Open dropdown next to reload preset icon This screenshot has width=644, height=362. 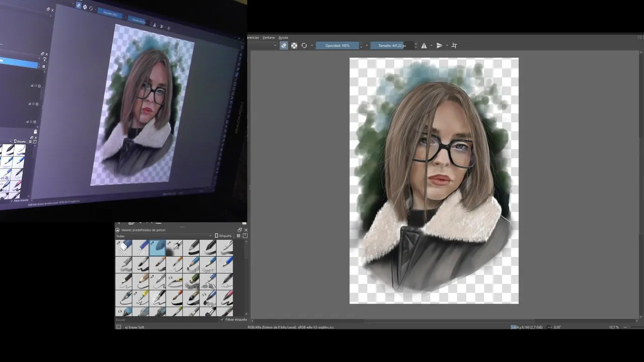coord(312,45)
